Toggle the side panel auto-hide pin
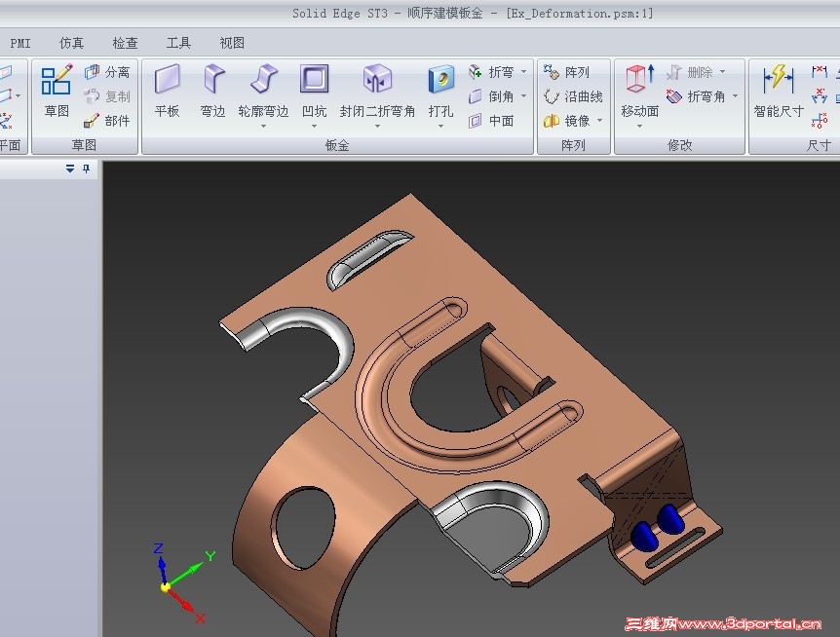This screenshot has height=637, width=840. [87, 169]
